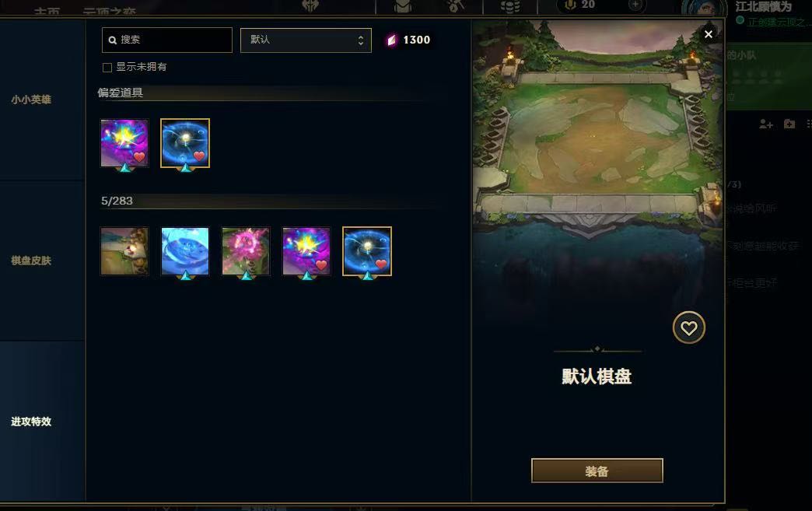
Task: Choose the default sandy arena effect thumbnail
Action: point(124,251)
